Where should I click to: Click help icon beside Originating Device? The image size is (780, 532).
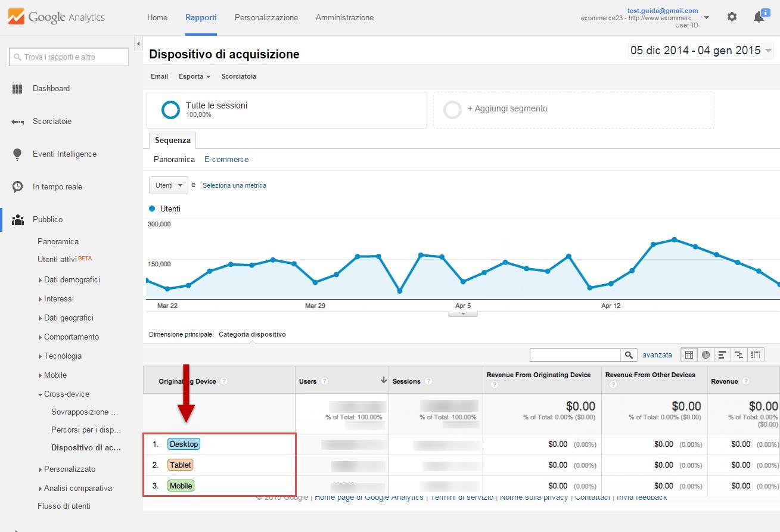coord(223,381)
